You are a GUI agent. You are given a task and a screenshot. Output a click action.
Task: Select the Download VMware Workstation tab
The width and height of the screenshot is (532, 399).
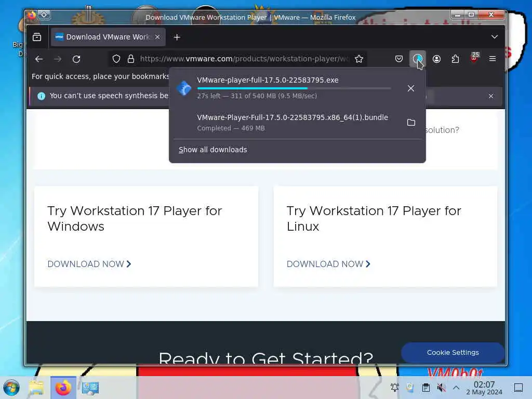108,37
